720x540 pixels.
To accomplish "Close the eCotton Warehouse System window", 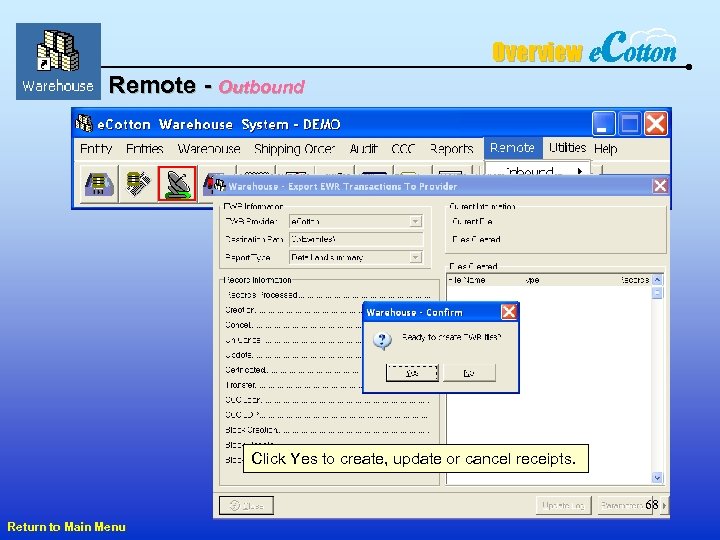I will click(656, 124).
